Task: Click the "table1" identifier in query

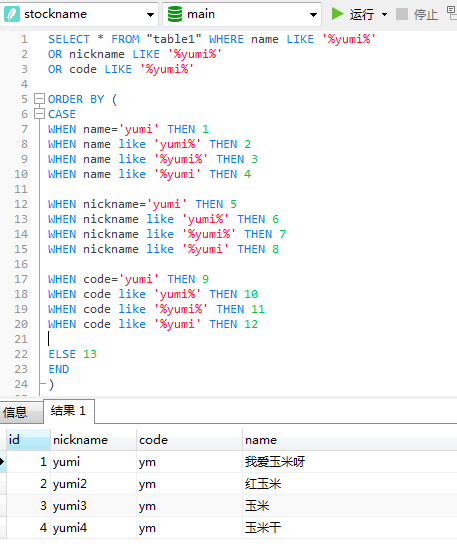Action: [174, 39]
